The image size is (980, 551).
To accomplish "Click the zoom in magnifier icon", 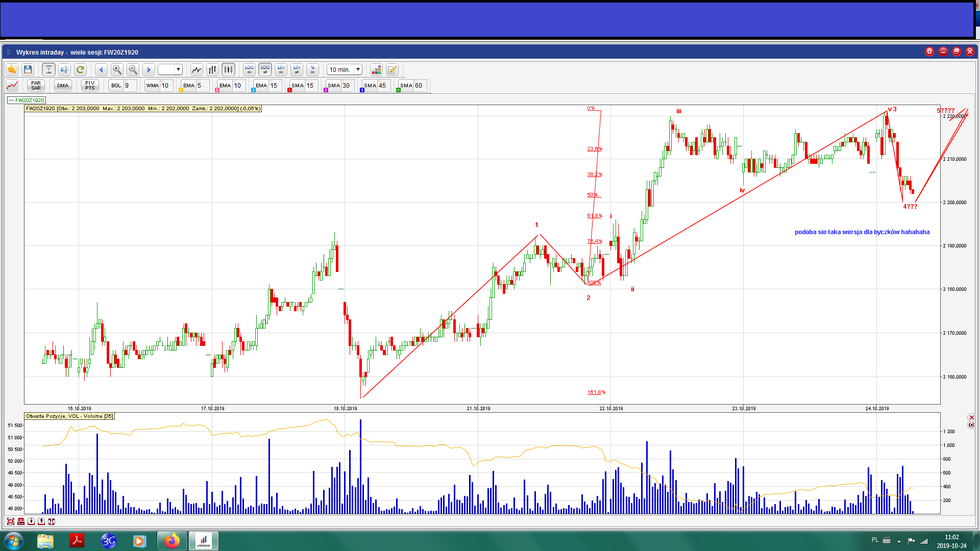I will click(117, 69).
